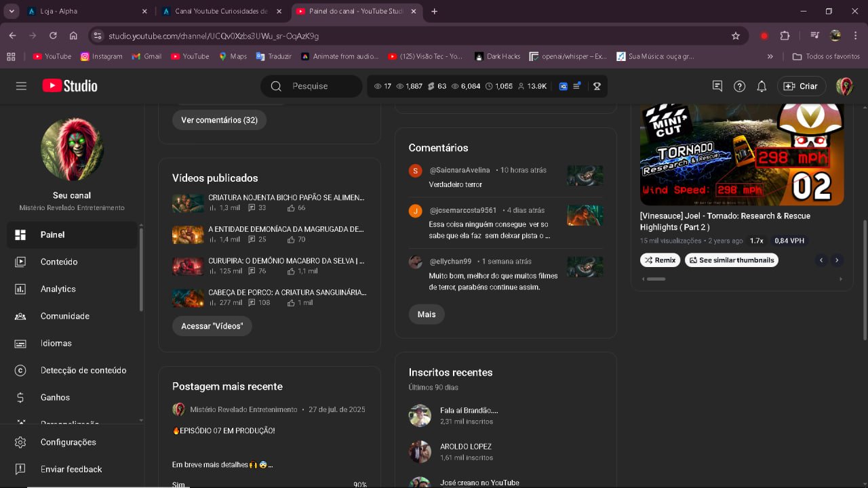
Task: Select Idiomas in the sidebar
Action: click(72, 343)
